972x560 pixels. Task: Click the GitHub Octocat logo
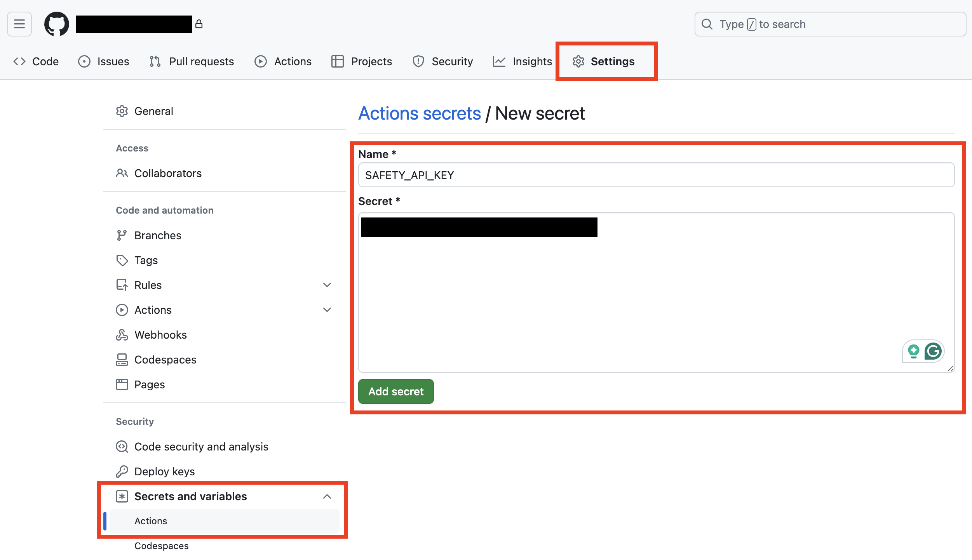click(57, 24)
